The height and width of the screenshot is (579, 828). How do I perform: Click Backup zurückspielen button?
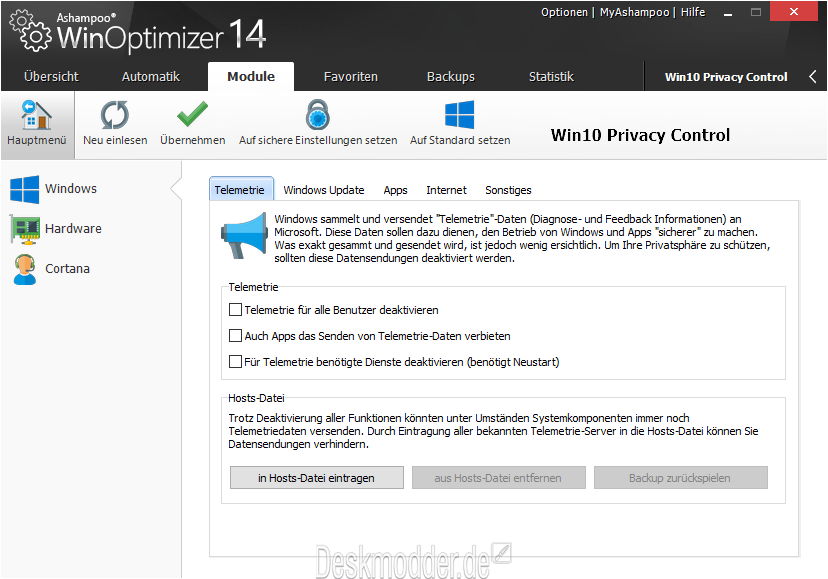680,478
